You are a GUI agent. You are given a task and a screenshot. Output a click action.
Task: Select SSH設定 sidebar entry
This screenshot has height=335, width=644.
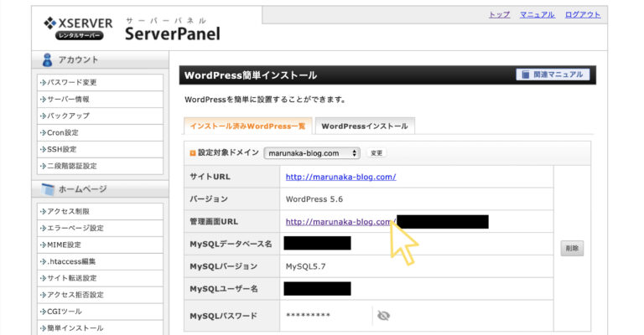(x=65, y=149)
